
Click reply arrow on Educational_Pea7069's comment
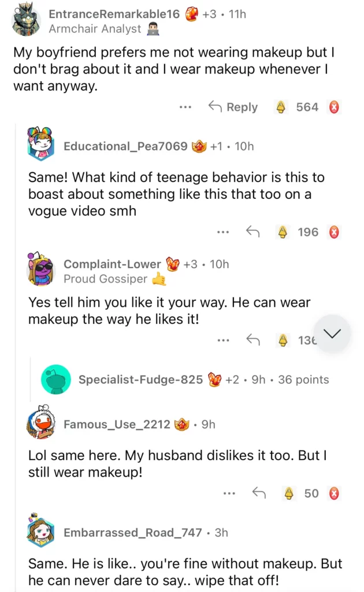252,232
